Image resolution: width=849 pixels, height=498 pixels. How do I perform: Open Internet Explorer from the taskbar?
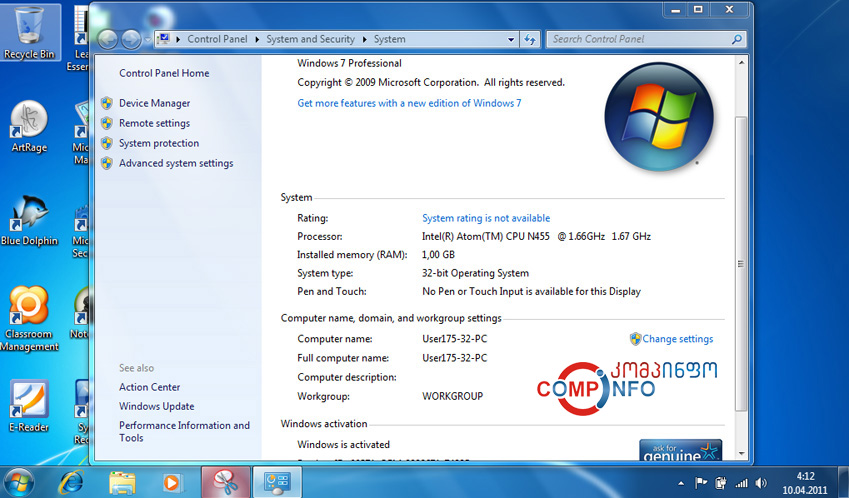71,482
